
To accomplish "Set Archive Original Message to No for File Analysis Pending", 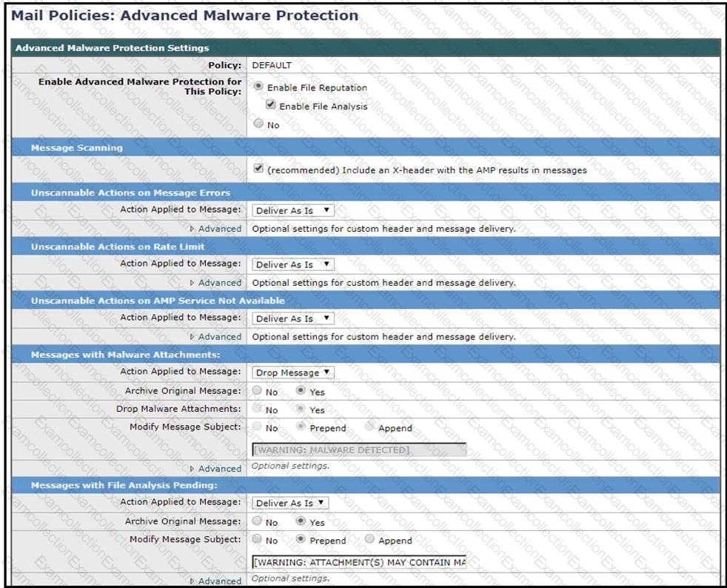I will click(x=257, y=521).
